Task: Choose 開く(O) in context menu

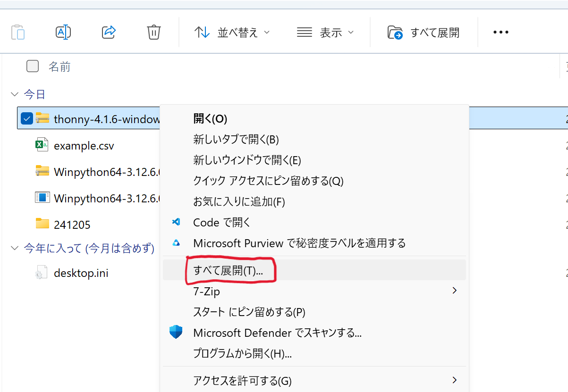Action: click(314, 119)
